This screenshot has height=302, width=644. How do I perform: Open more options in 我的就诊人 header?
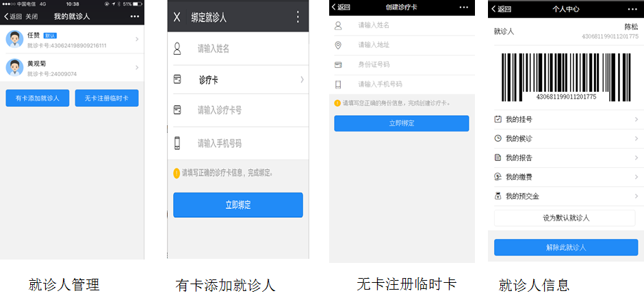click(134, 16)
